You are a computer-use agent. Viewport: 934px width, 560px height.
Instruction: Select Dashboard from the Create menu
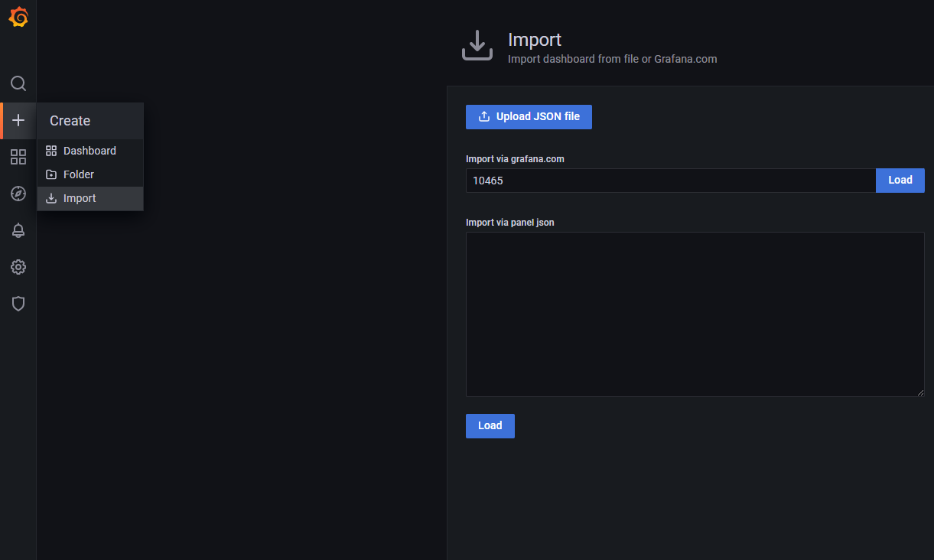pos(89,151)
